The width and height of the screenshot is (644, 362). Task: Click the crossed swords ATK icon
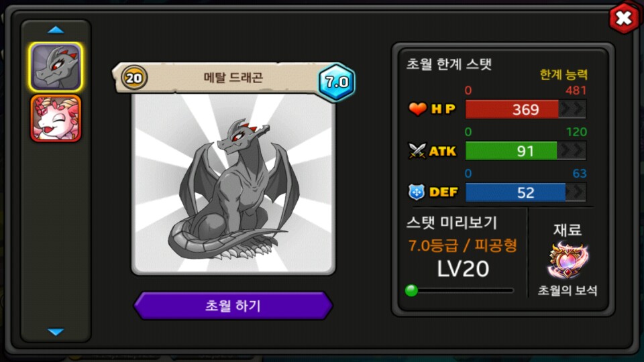[417, 151]
